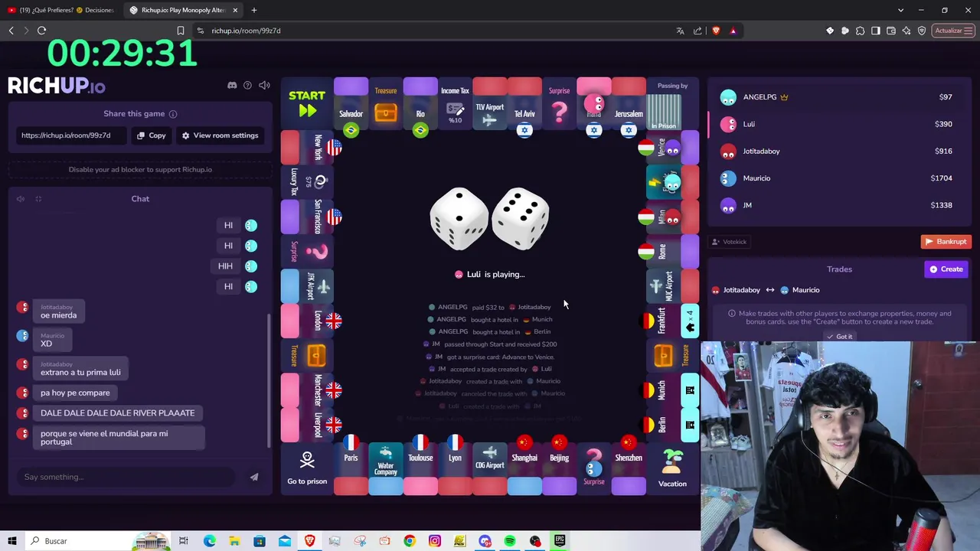Open Instagram from the taskbar
This screenshot has height=551, width=980.
click(435, 541)
